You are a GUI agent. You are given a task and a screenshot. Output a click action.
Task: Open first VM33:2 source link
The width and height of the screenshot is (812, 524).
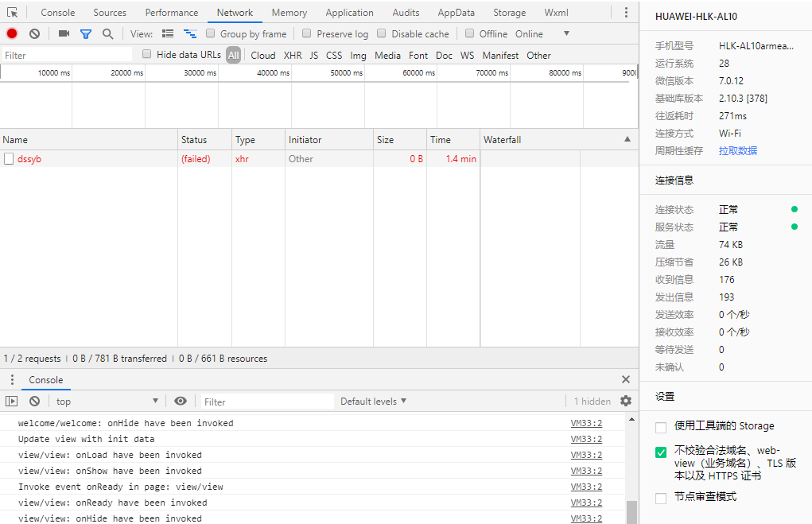(586, 423)
